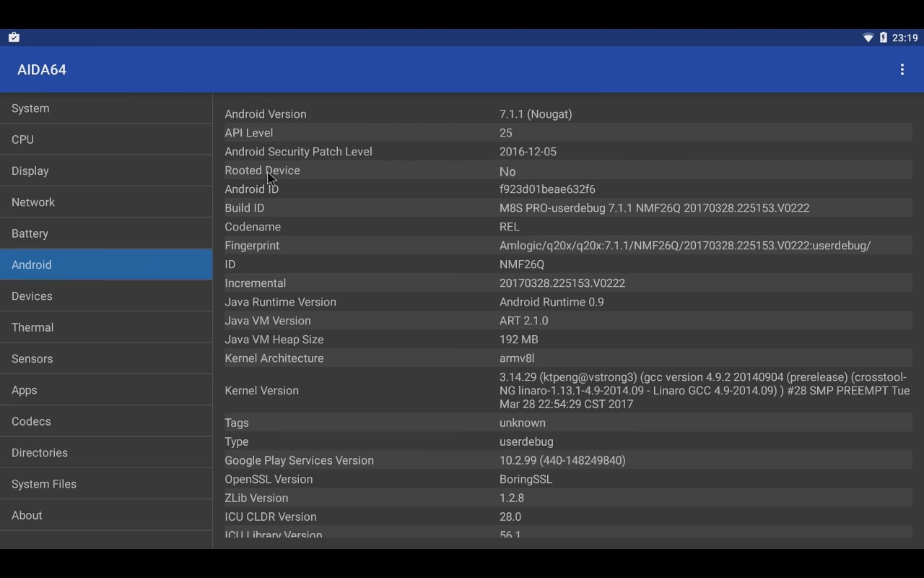The width and height of the screenshot is (924, 578).
Task: Click the patch date 2016-12-05
Action: [528, 152]
